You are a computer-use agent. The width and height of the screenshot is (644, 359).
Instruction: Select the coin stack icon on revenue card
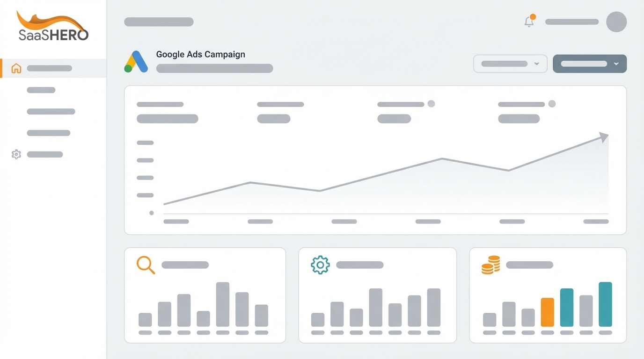490,265
